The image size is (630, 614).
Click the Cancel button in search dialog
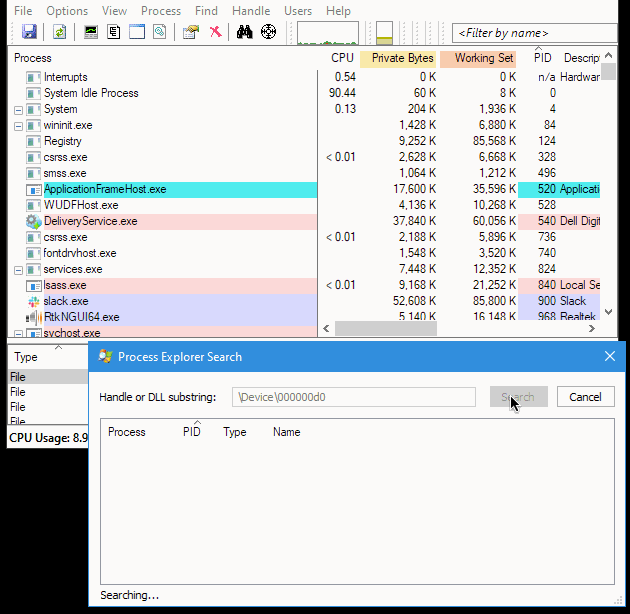tap(585, 397)
